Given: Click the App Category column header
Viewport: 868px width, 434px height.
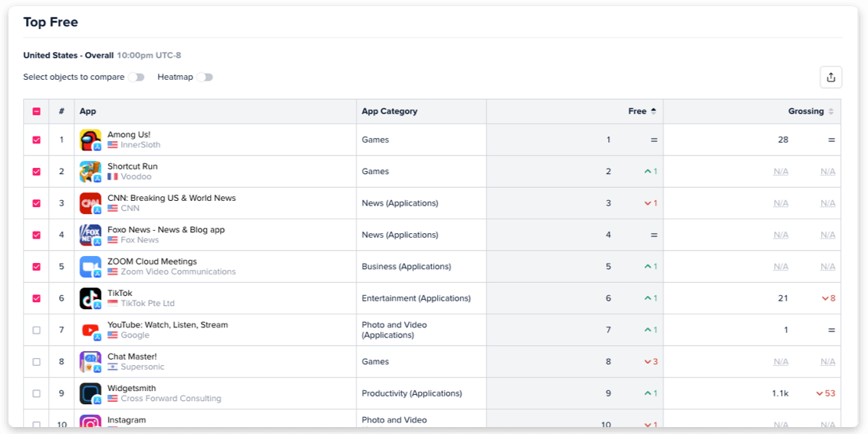Looking at the screenshot, I should pyautogui.click(x=390, y=111).
